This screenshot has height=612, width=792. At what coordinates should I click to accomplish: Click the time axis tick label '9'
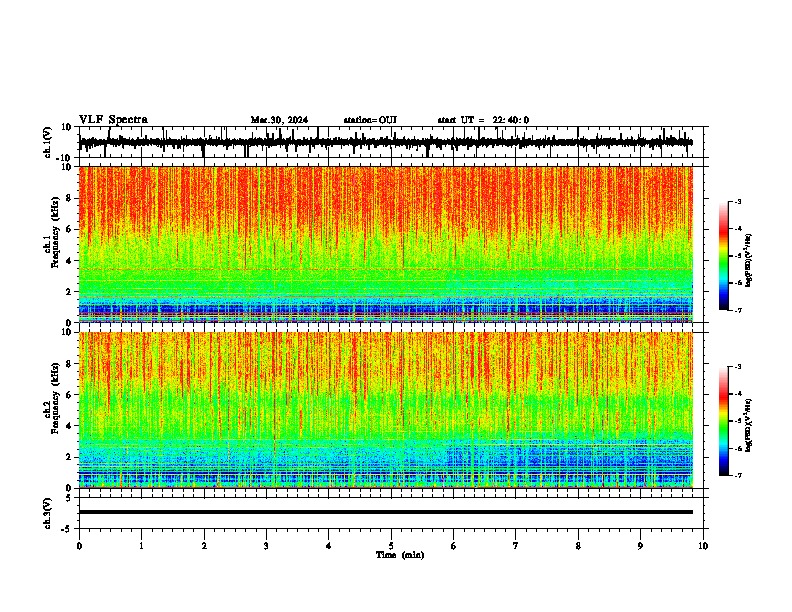coord(640,546)
